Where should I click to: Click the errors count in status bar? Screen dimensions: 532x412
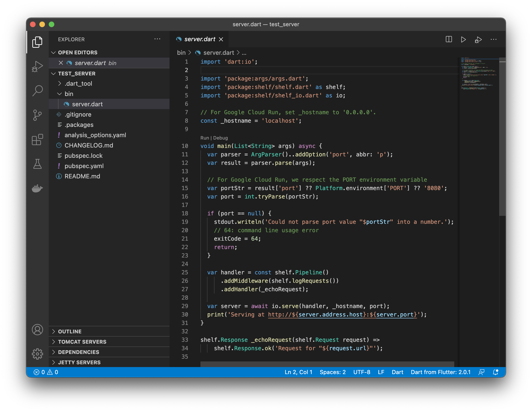point(39,372)
